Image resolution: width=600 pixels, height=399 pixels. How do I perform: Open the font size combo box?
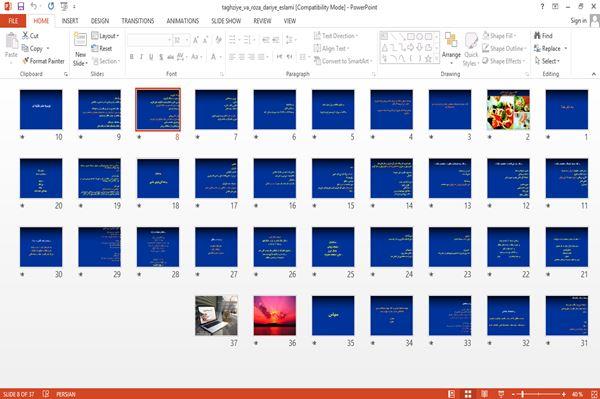point(181,40)
